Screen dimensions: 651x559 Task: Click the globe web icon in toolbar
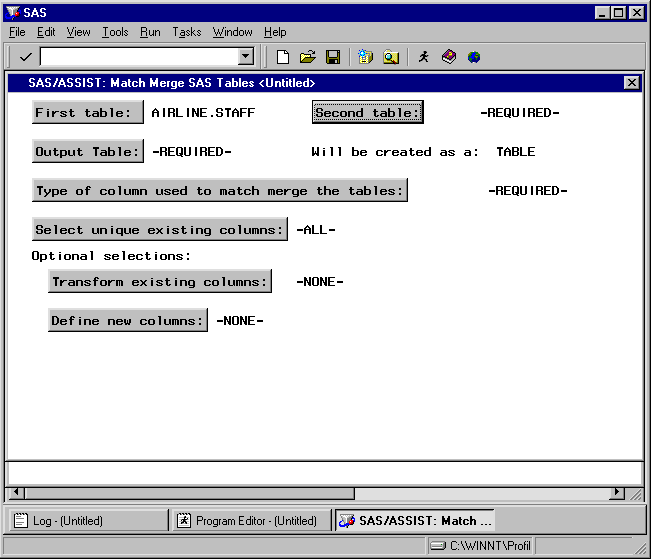474,57
